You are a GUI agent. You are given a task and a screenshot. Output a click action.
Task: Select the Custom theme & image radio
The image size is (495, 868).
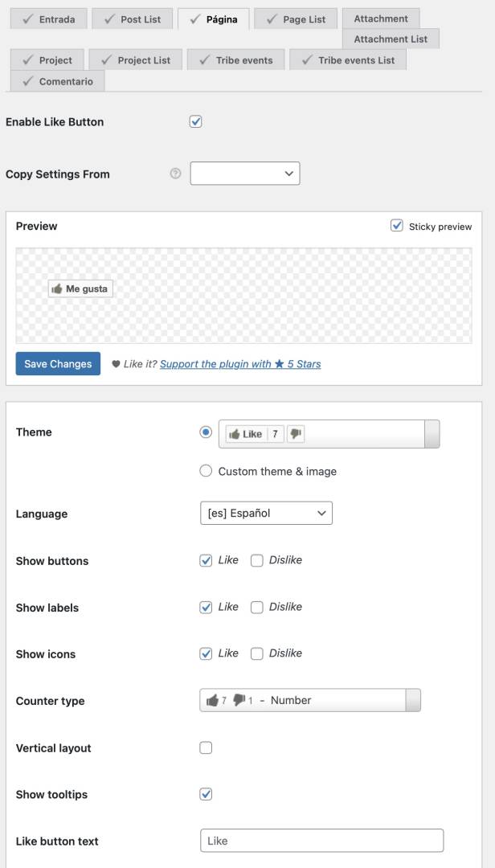tap(206, 471)
